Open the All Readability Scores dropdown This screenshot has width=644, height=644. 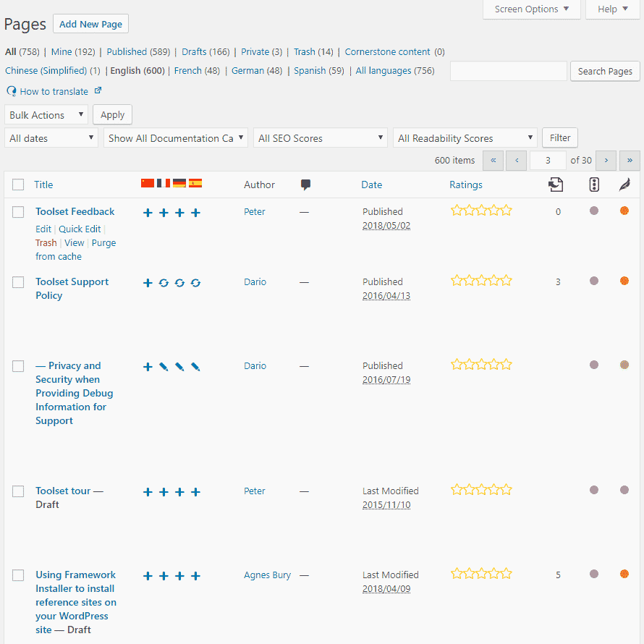click(465, 138)
